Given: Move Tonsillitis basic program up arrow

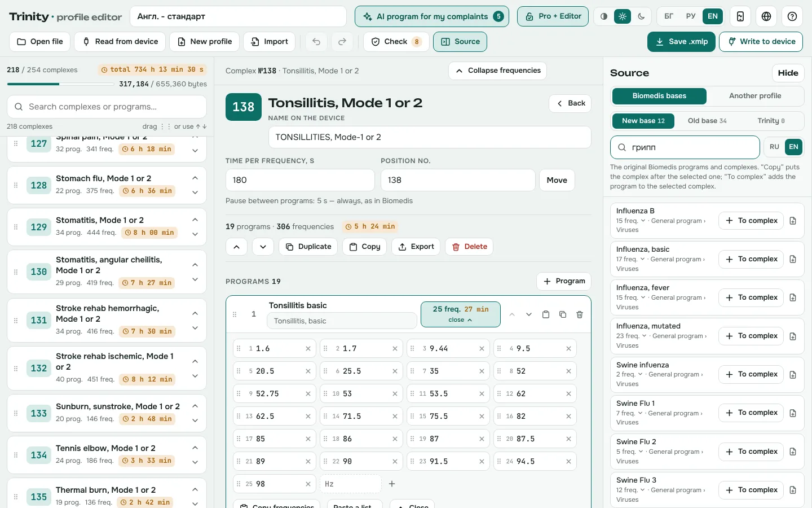Looking at the screenshot, I should 512,314.
